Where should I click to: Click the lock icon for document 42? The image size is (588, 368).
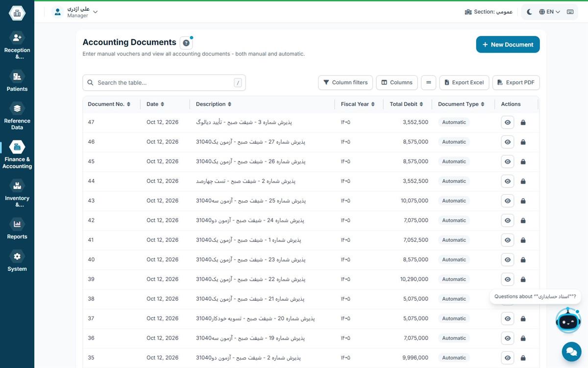(523, 221)
